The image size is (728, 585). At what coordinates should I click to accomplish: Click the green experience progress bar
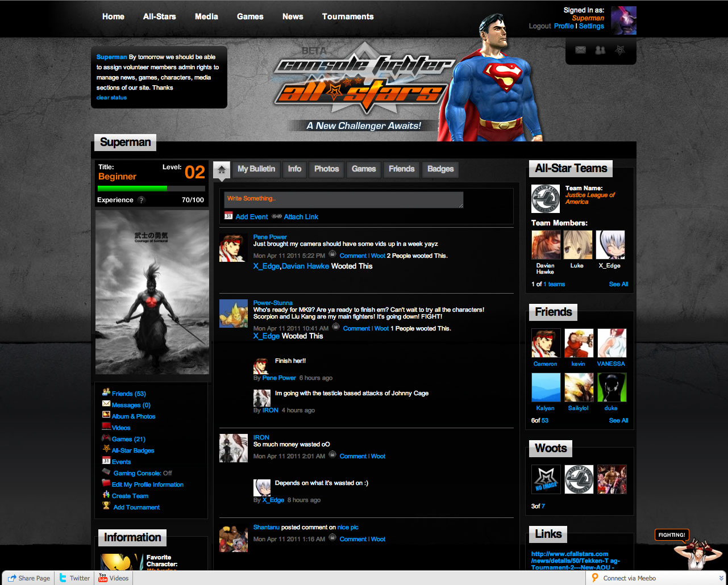(x=132, y=189)
